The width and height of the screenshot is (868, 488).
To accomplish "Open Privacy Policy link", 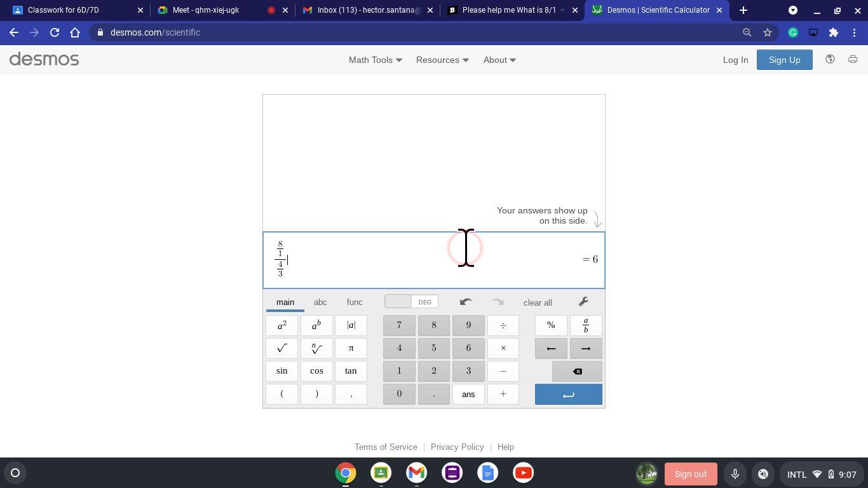I will [x=457, y=447].
